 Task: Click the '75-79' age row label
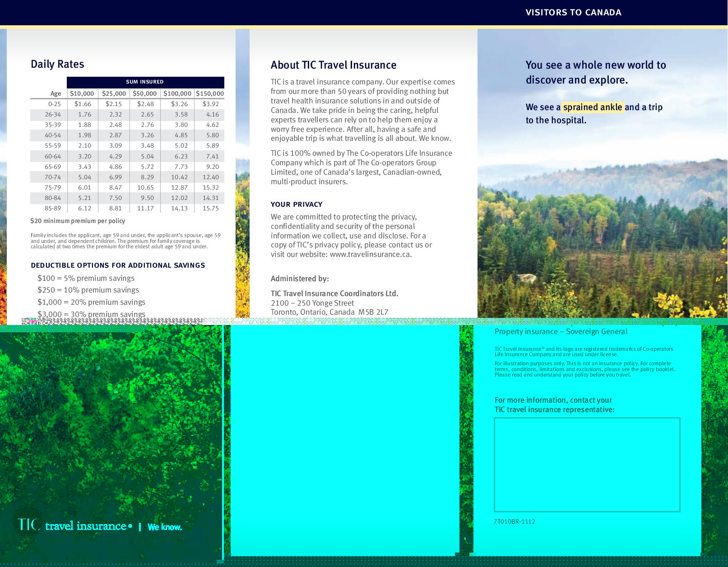53,188
